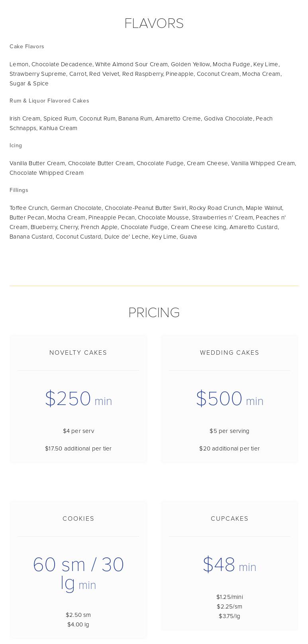Click the $17.50 additional per tier text
The image size is (308, 644).
[78, 448]
